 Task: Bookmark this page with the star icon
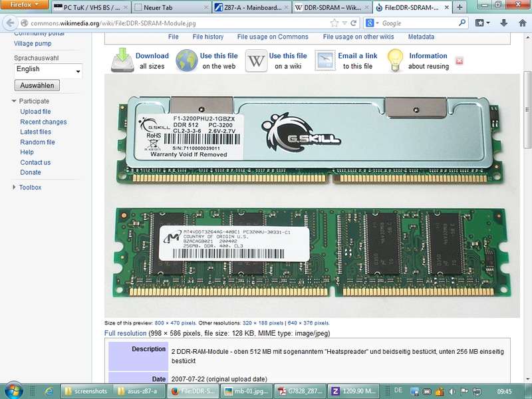click(x=334, y=23)
